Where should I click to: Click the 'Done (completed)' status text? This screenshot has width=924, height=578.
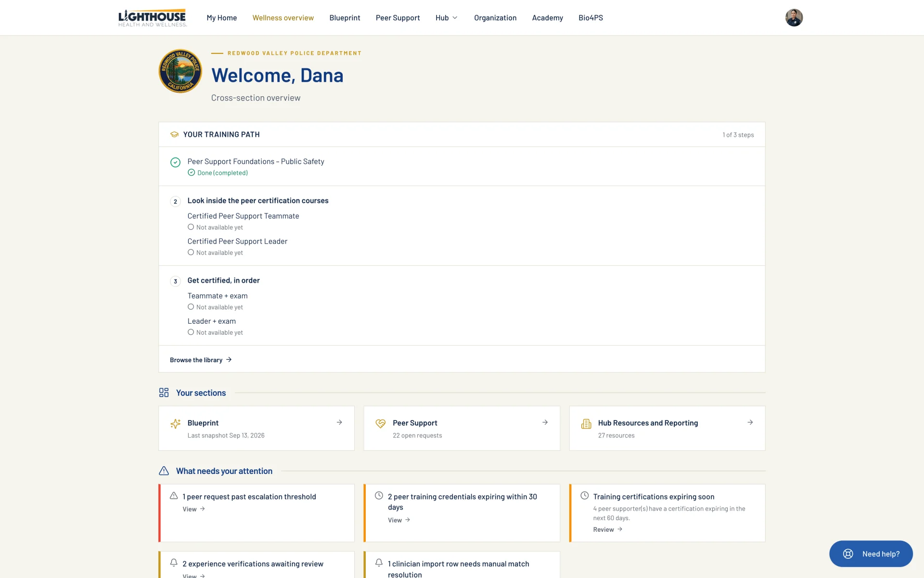click(222, 173)
